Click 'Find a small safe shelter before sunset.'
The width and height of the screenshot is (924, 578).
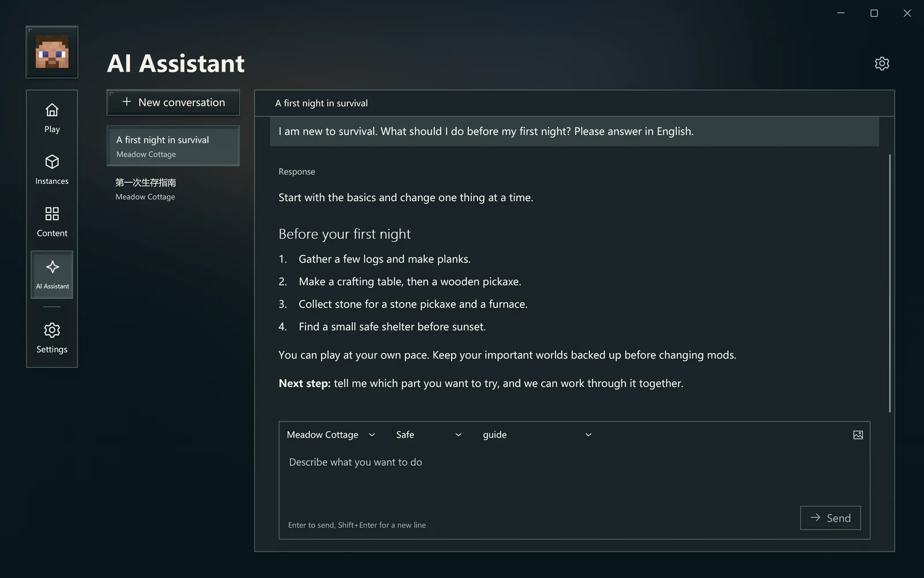[392, 327]
